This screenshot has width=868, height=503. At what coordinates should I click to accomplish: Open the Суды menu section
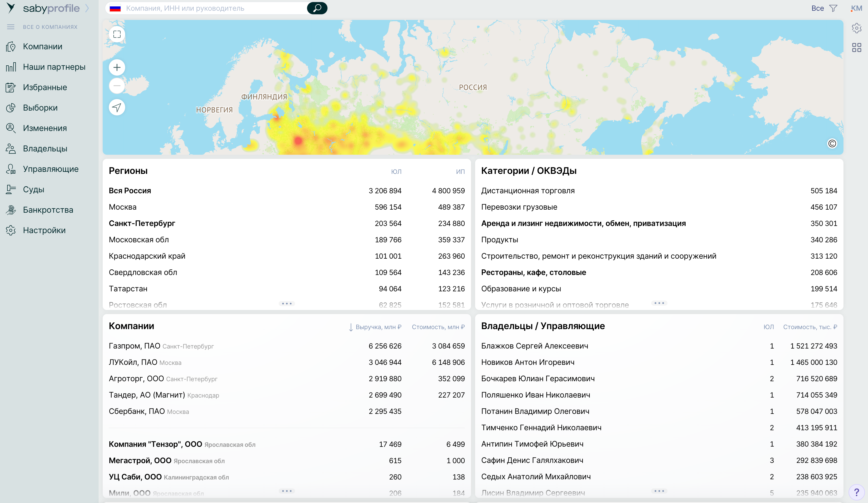click(33, 189)
